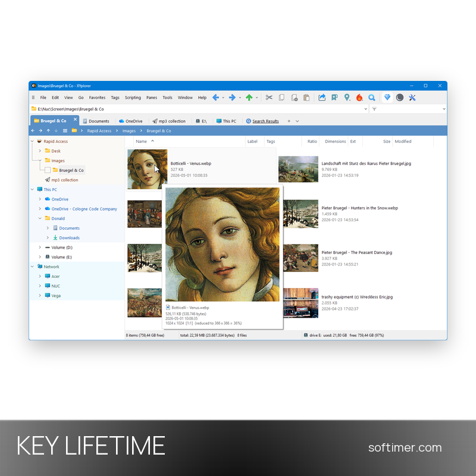476x476 pixels.
Task: Collapse the Network tree node
Action: point(32,267)
